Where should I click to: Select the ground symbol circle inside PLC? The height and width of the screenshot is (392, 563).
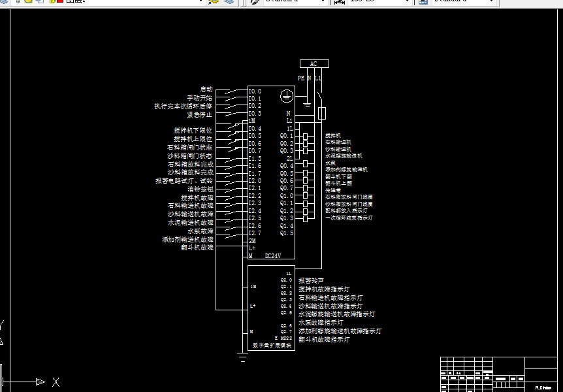pos(287,96)
